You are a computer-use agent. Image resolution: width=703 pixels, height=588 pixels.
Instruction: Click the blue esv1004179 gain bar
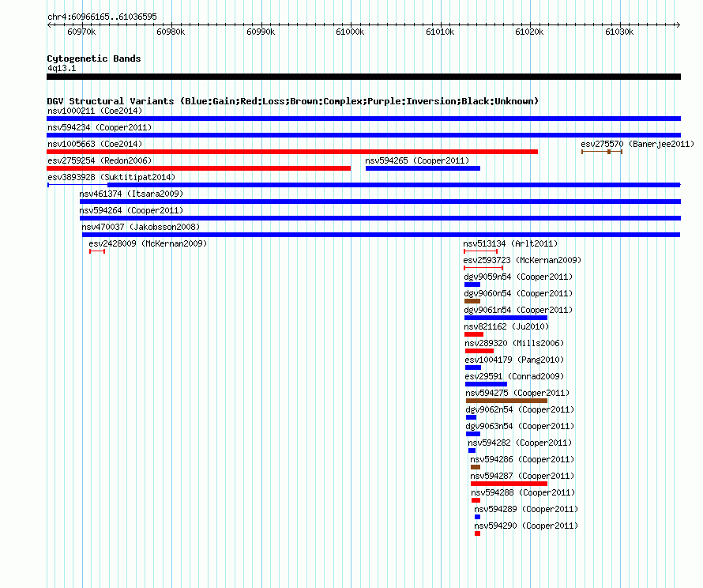(473, 367)
